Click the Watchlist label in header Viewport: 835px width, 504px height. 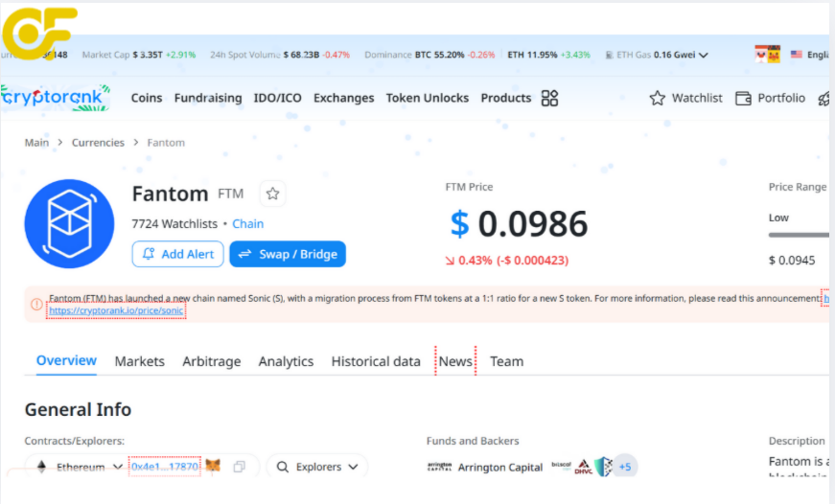point(697,98)
